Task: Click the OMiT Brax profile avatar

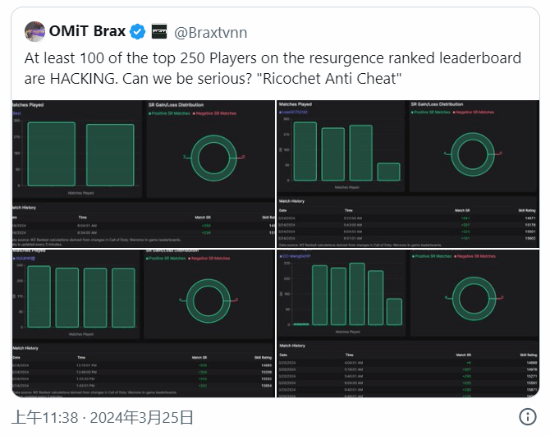Action: [x=35, y=32]
